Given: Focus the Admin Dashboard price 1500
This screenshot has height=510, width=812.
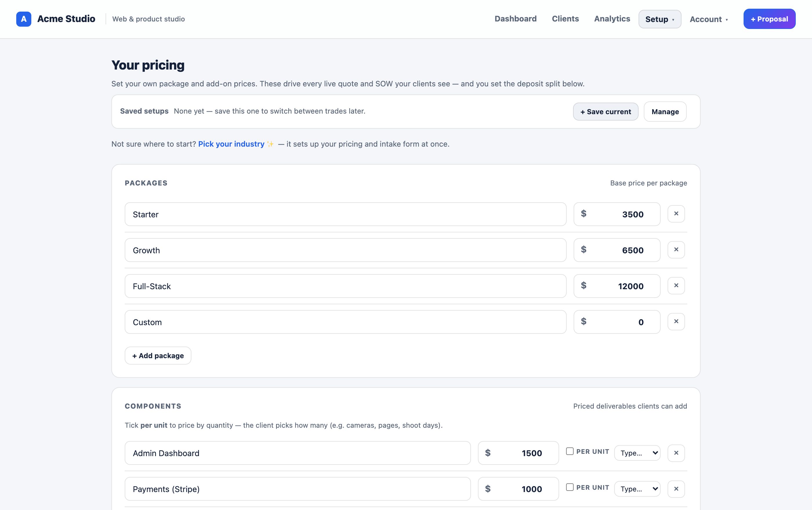Looking at the screenshot, I should pyautogui.click(x=518, y=453).
